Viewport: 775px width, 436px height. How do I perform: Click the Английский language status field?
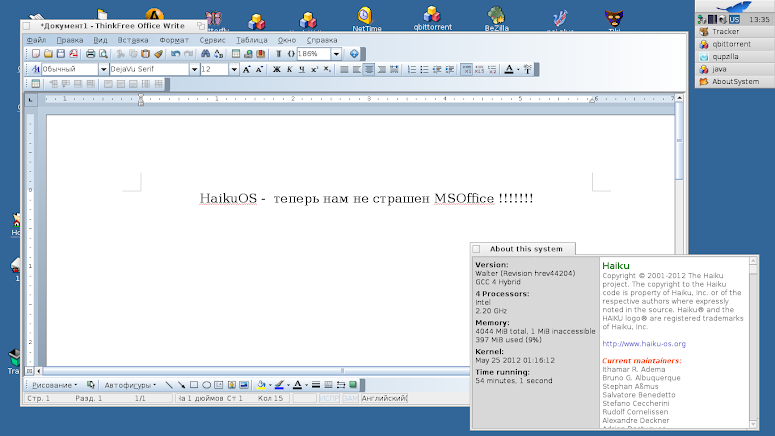pos(384,398)
